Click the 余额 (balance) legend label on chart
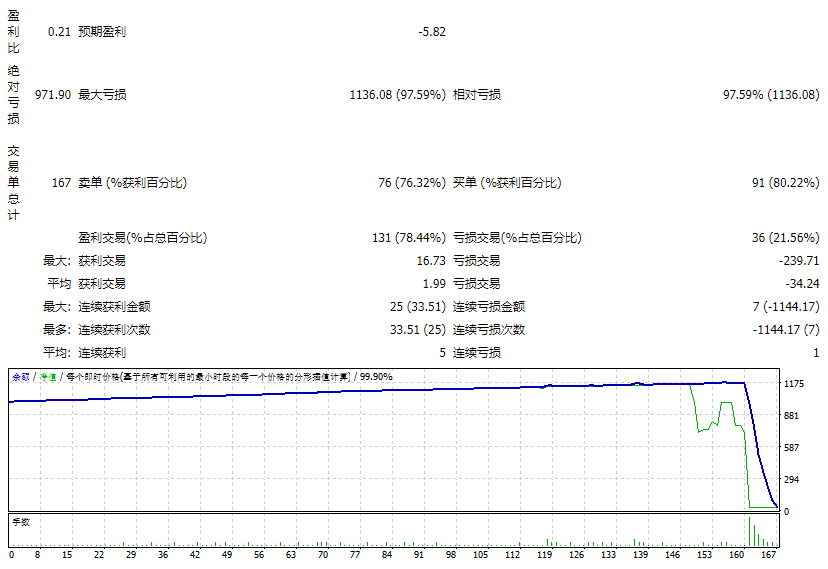This screenshot has width=828, height=569. [x=20, y=377]
